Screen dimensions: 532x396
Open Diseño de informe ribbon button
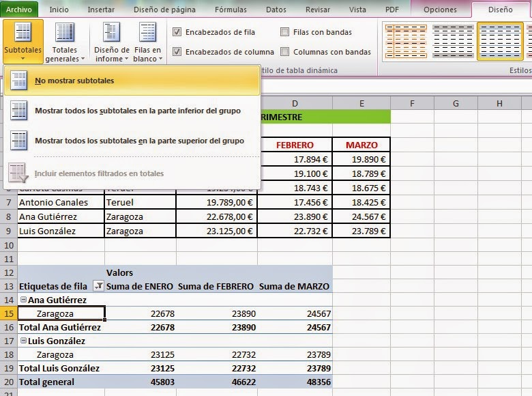pos(111,41)
